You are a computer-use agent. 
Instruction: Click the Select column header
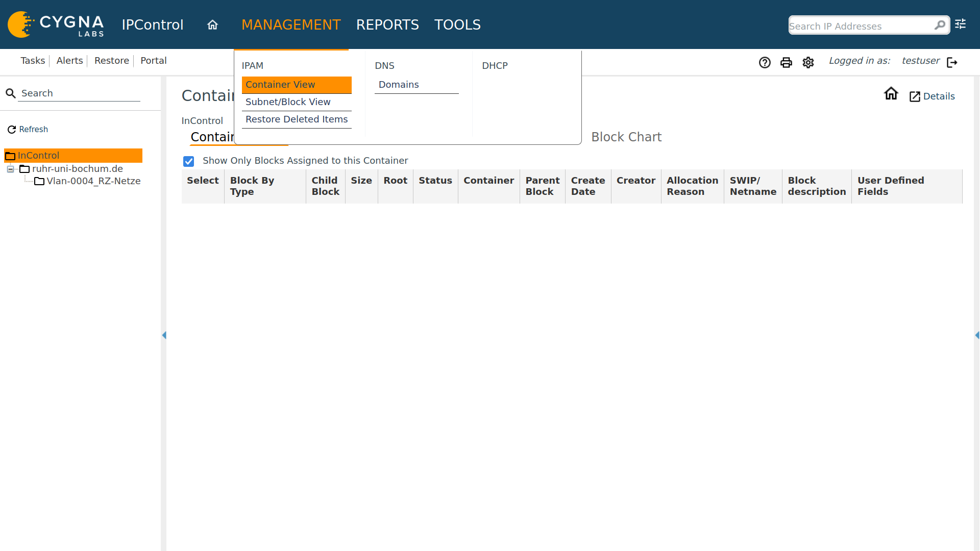click(203, 186)
